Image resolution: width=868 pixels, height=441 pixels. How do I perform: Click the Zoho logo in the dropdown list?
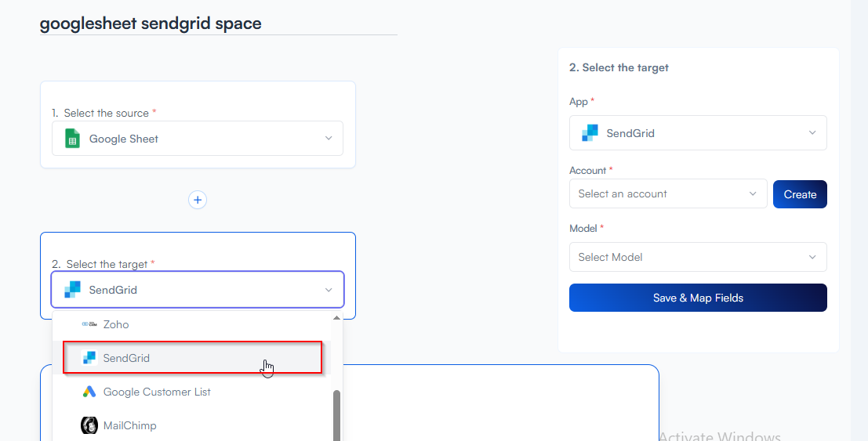click(89, 324)
